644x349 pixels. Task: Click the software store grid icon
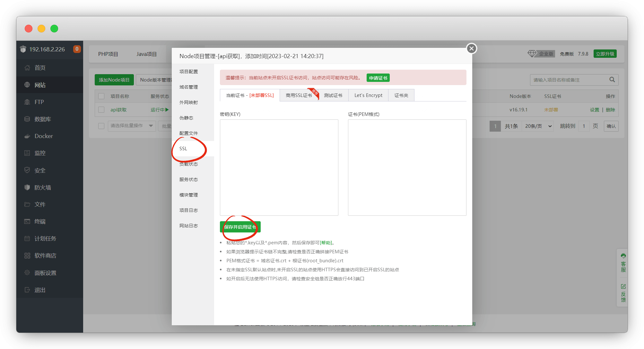click(27, 256)
